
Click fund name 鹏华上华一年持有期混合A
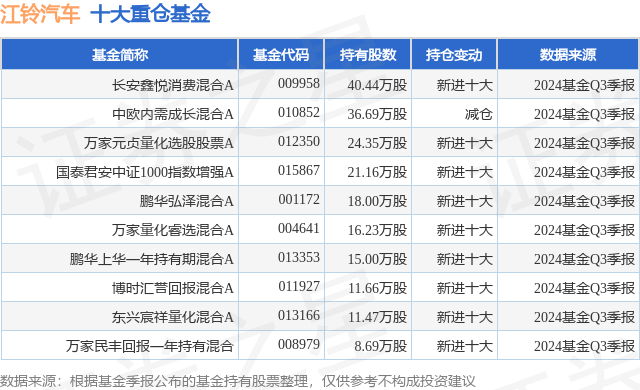(151, 259)
